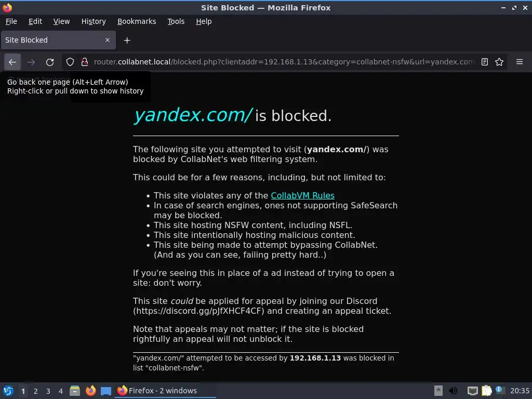The image size is (532, 399).
Task: Switch to virtual desktop 1
Action: coord(23,391)
